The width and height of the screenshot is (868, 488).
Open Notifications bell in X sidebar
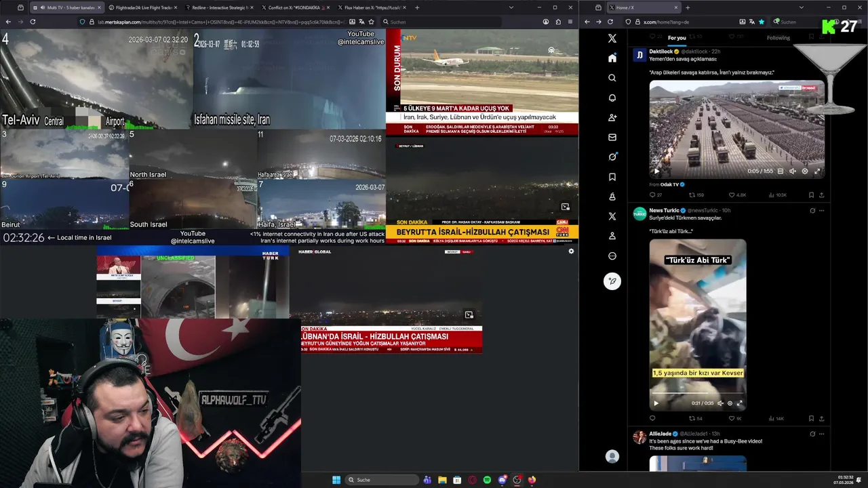612,98
